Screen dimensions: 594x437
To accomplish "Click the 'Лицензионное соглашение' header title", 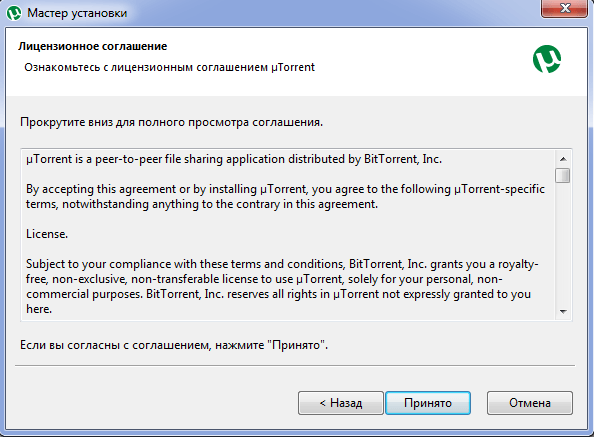I will click(92, 46).
